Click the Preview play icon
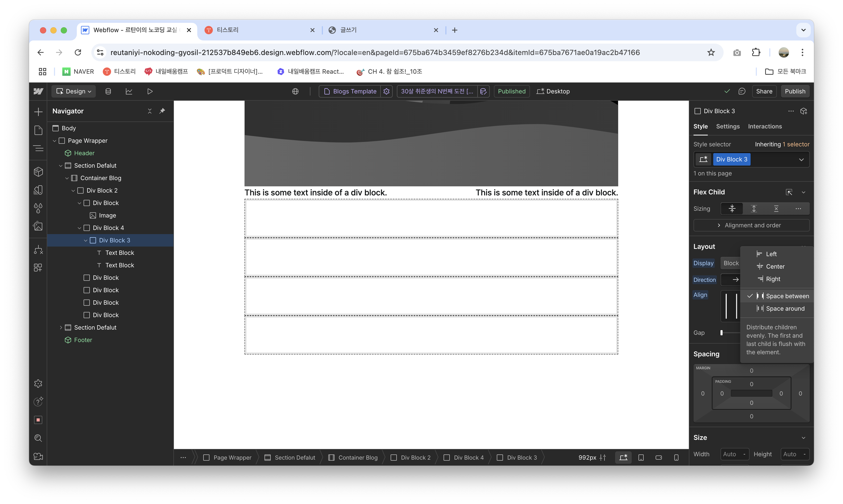 pos(150,91)
